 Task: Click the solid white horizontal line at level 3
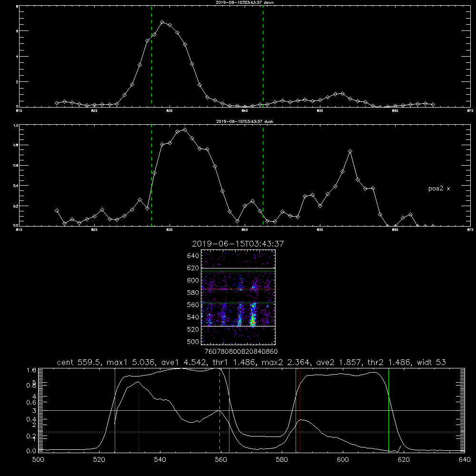pyautogui.click(x=251, y=410)
